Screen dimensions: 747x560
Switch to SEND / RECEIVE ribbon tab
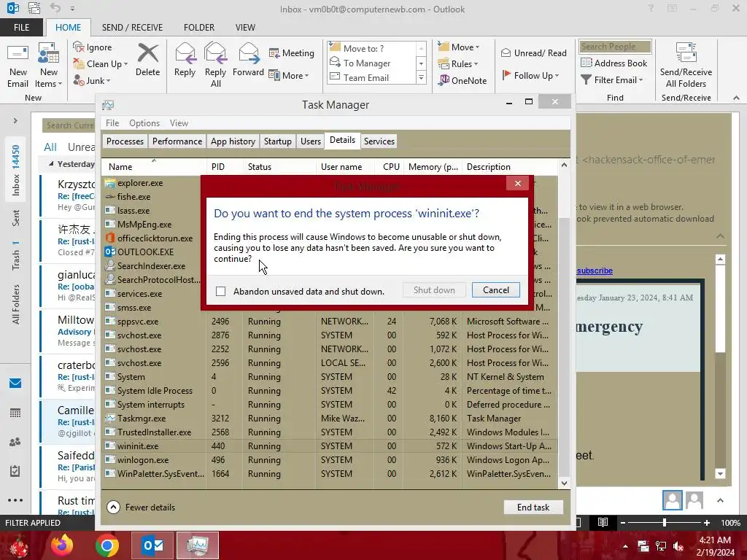(x=132, y=28)
